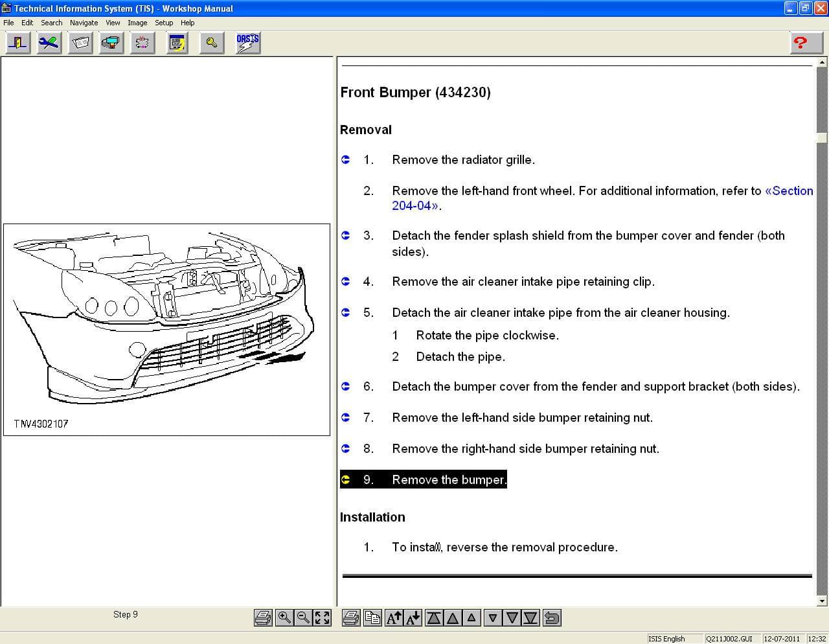
Task: Increase text font size
Action: coord(394,617)
